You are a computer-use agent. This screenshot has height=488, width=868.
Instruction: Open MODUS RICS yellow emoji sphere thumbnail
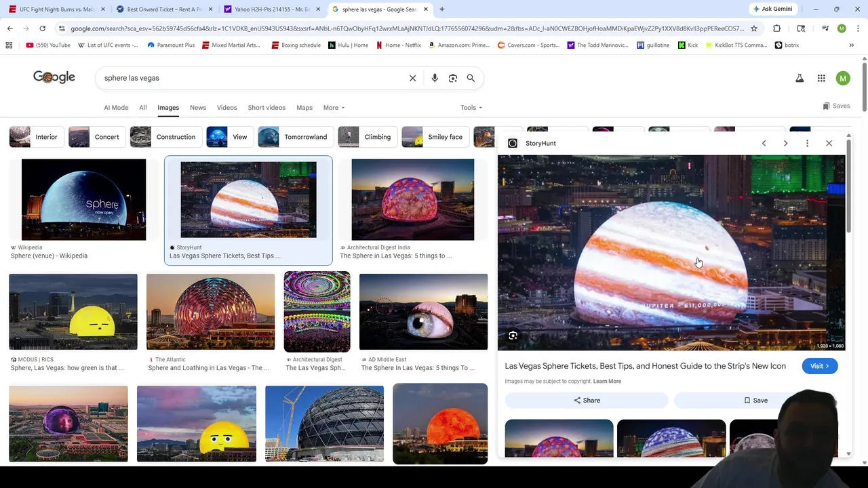(x=73, y=312)
